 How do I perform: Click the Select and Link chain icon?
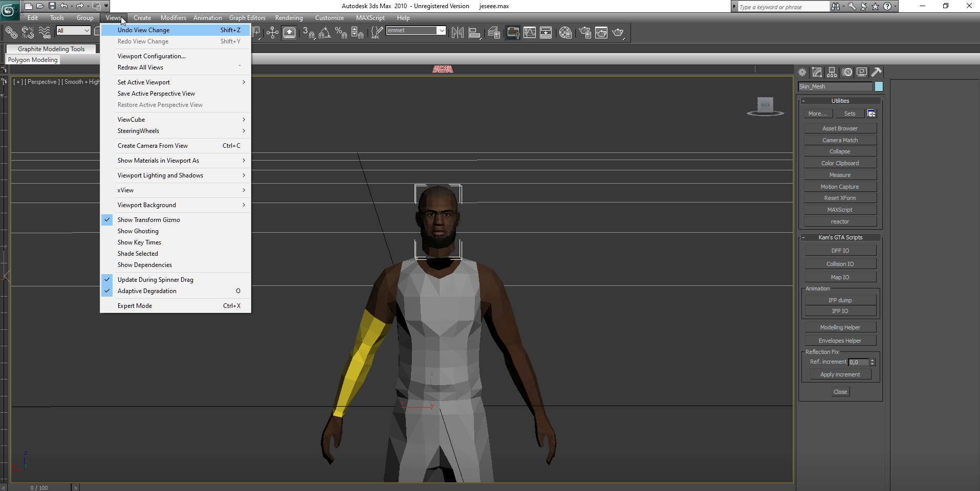tap(11, 33)
